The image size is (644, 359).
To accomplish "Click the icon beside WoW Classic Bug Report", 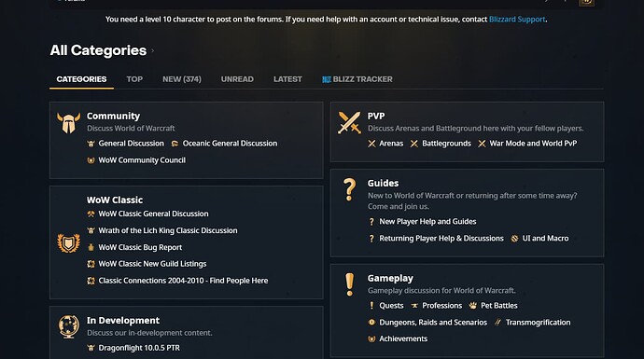I will [91, 247].
